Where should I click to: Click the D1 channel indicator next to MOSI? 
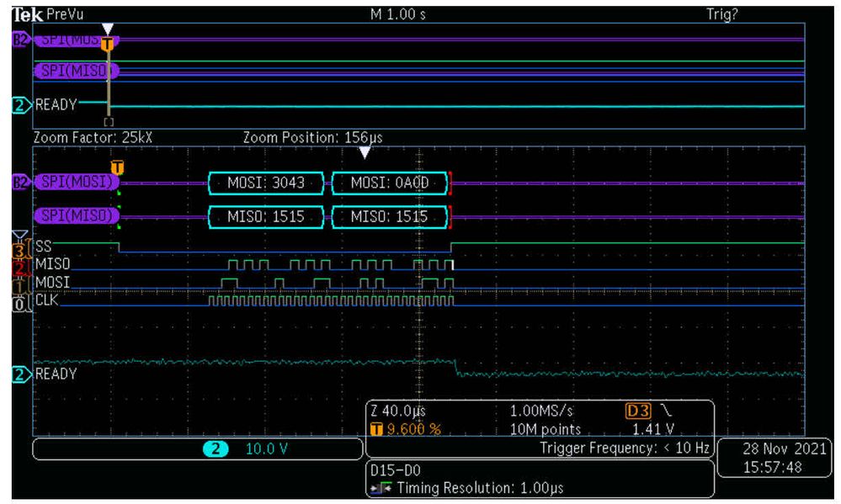(x=19, y=286)
